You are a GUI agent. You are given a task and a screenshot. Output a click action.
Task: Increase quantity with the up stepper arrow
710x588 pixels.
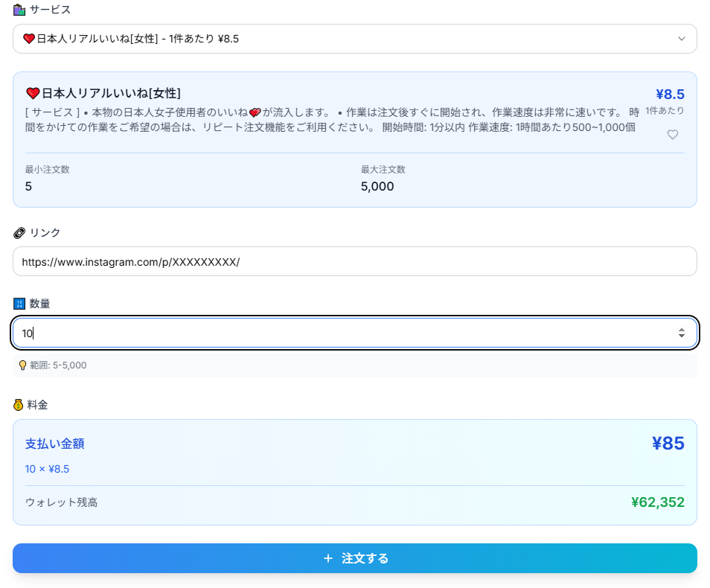(x=681, y=330)
